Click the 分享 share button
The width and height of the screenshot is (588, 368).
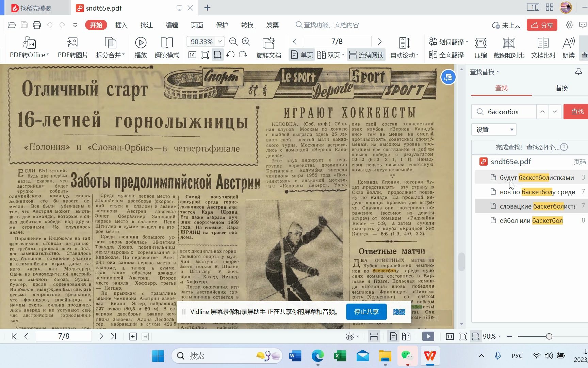pyautogui.click(x=542, y=25)
